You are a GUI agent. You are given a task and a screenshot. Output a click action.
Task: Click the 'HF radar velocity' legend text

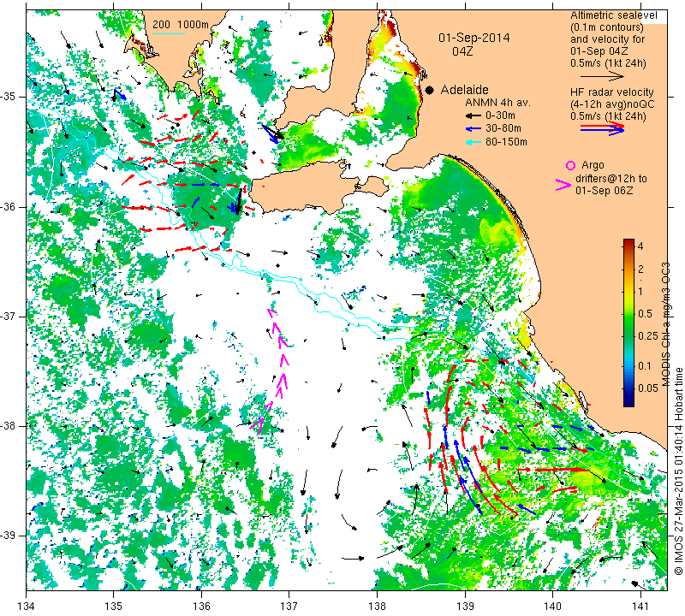coord(611,92)
